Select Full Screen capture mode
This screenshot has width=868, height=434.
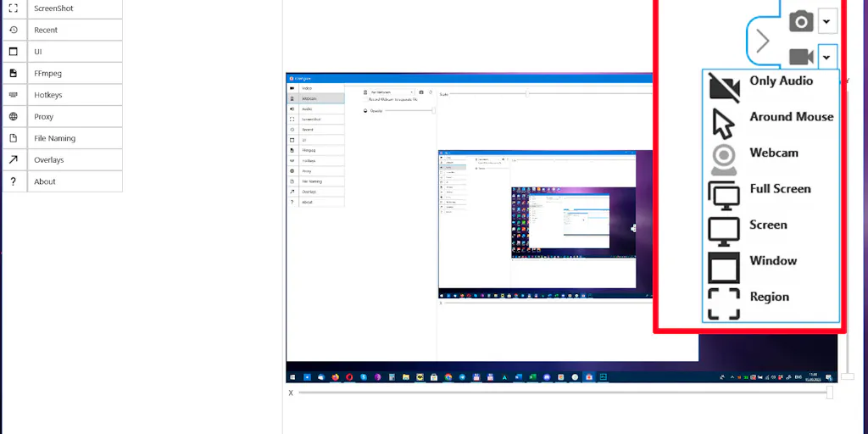(771, 196)
